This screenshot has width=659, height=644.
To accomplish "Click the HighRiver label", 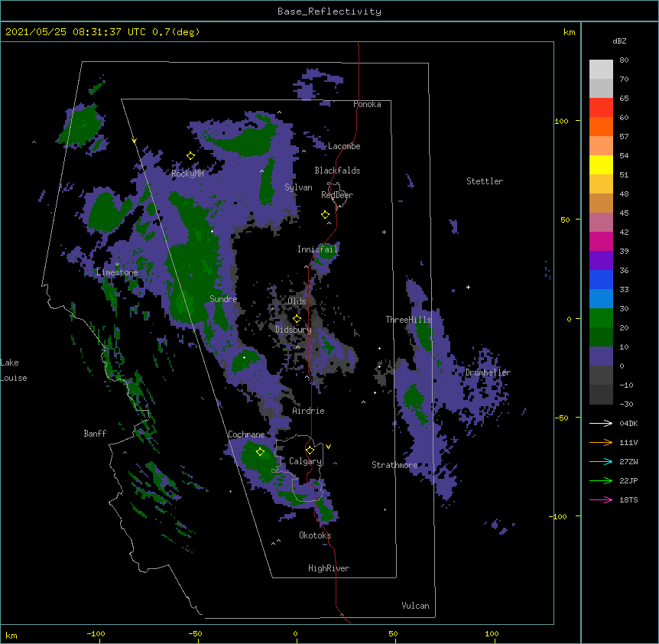I will pos(329,568).
